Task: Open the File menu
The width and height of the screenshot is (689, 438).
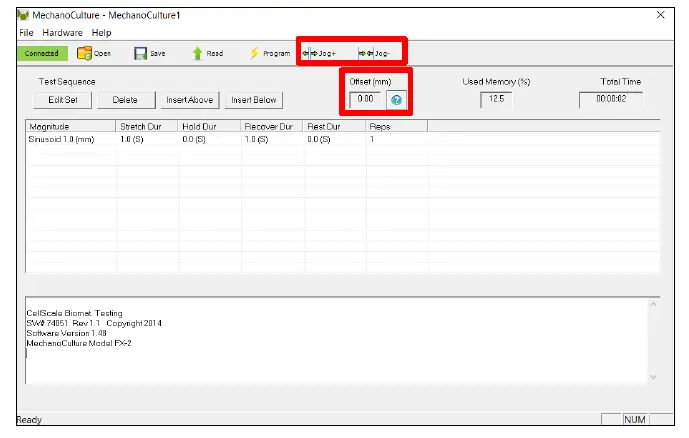Action: [26, 33]
